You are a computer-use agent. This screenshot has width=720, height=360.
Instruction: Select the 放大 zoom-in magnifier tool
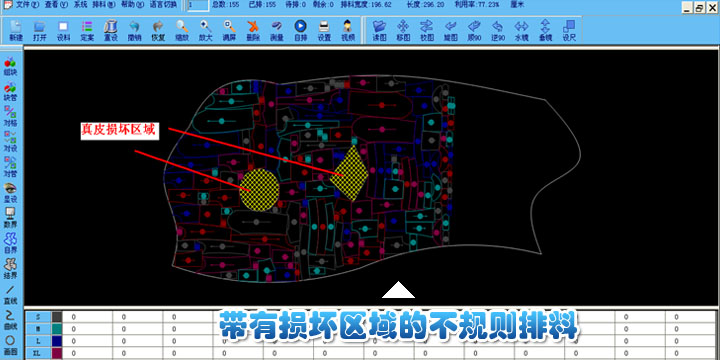[x=205, y=30]
